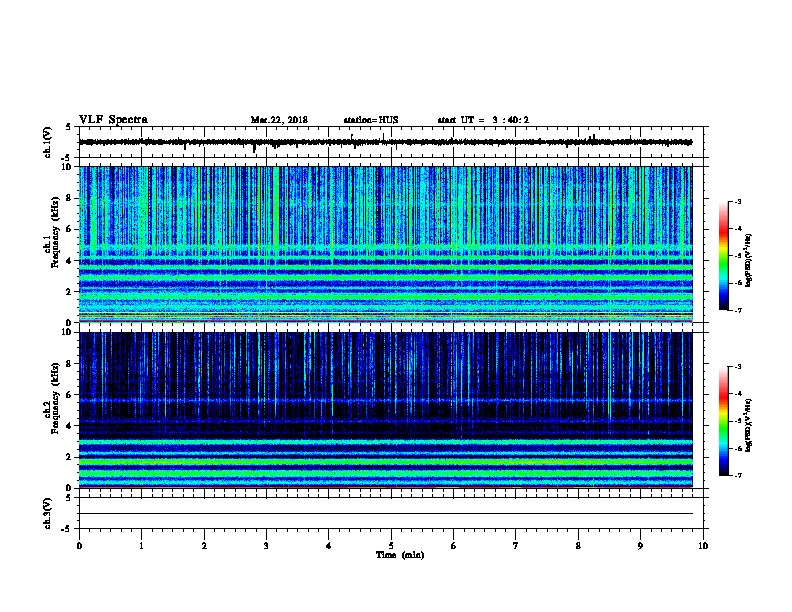The image size is (792, 612).
Task: Click the "station=HUS" header label
Action: click(x=371, y=120)
